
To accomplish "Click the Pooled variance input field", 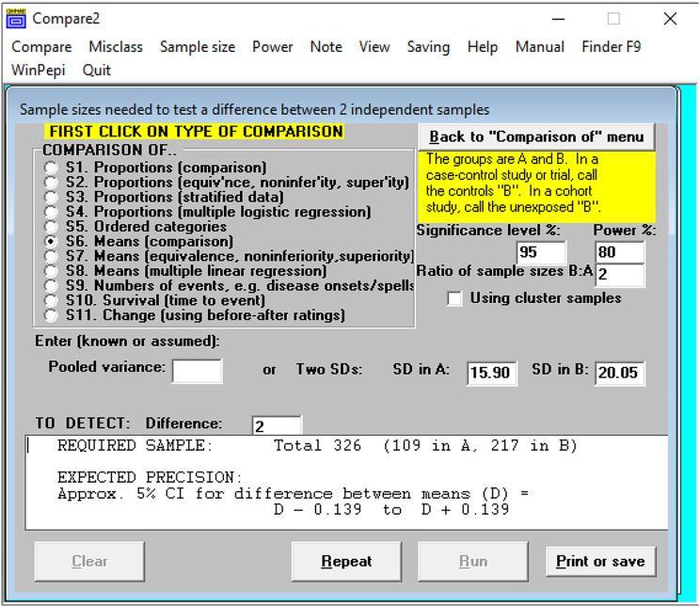I will 198,371.
